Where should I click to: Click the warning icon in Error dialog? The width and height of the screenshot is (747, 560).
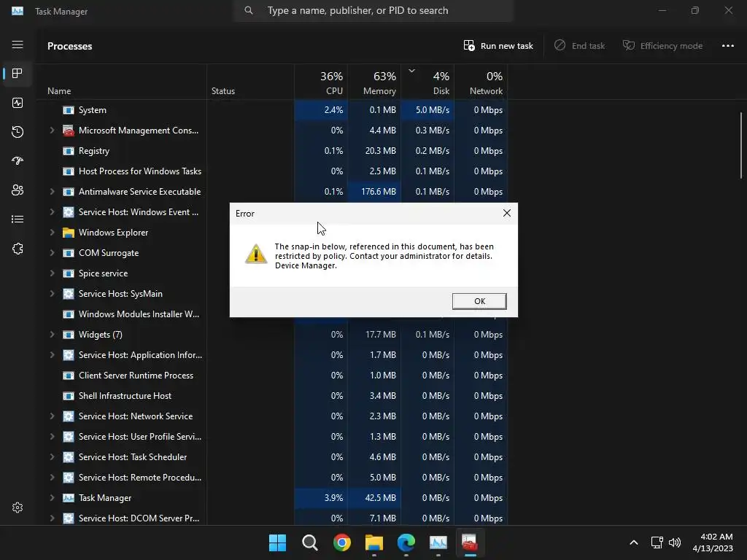(x=256, y=254)
